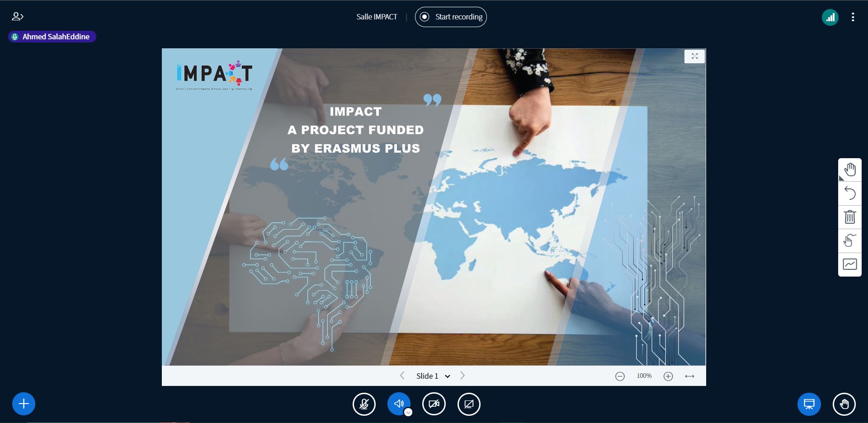Open the blue plus actions menu

24,404
